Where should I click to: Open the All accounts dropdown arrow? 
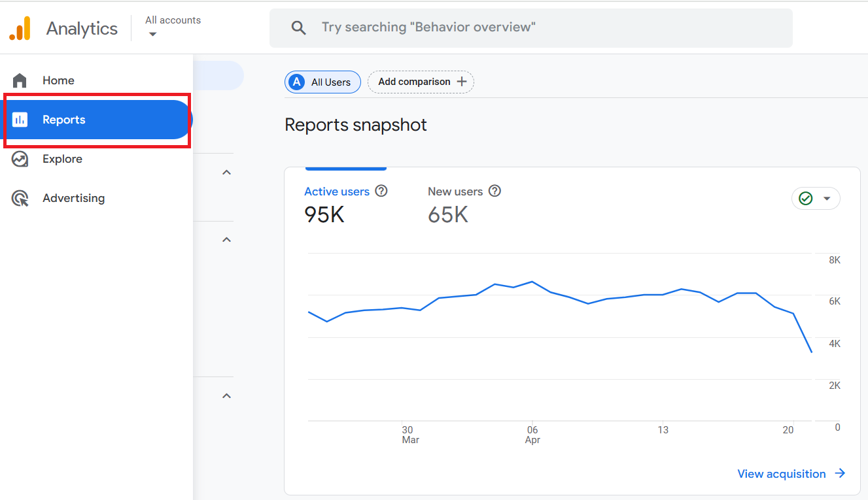pyautogui.click(x=152, y=34)
